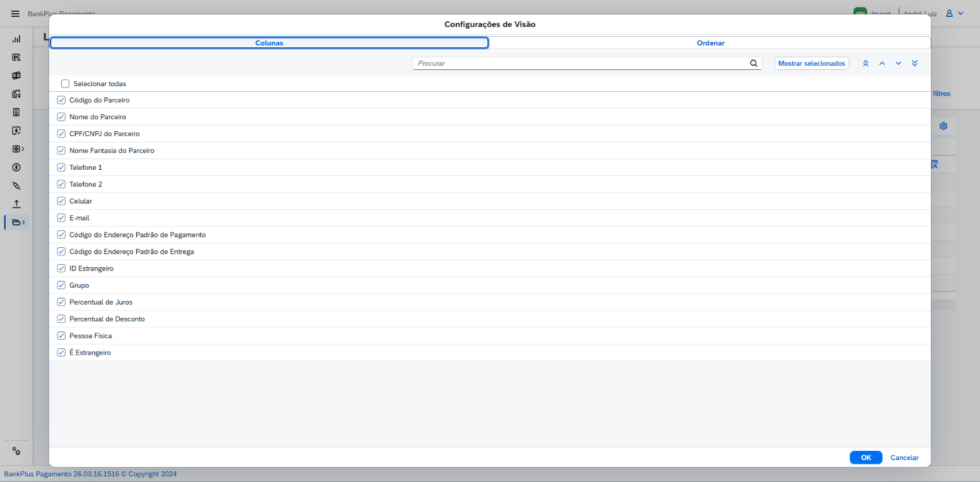The width and height of the screenshot is (980, 482).
Task: Select the highlighted folder sidebar icon
Action: click(x=16, y=222)
